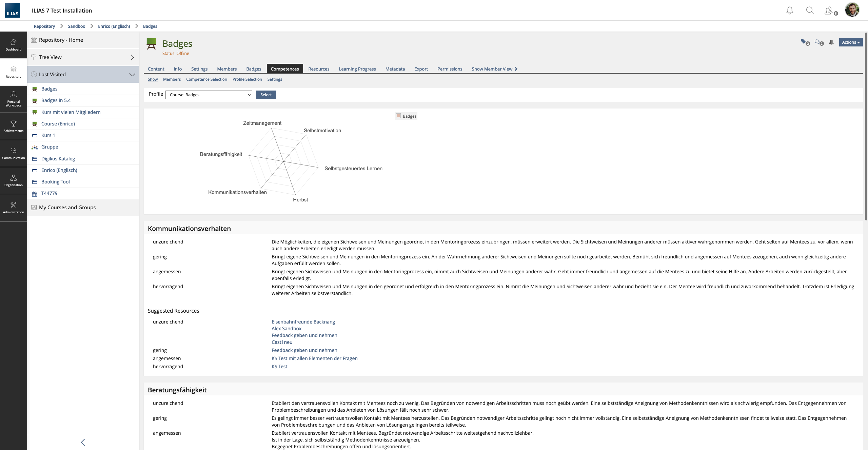
Task: Toggle Badges series in chart legend
Action: (406, 116)
